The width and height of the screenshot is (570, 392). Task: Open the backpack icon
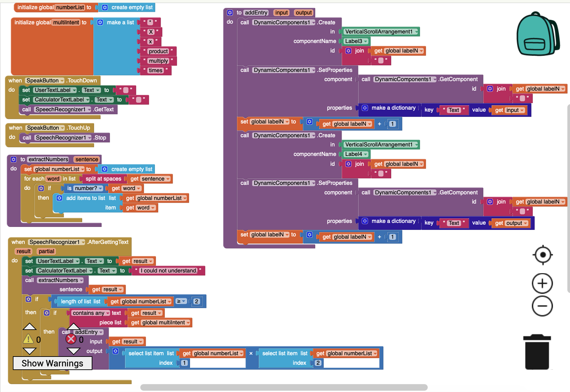coord(538,34)
